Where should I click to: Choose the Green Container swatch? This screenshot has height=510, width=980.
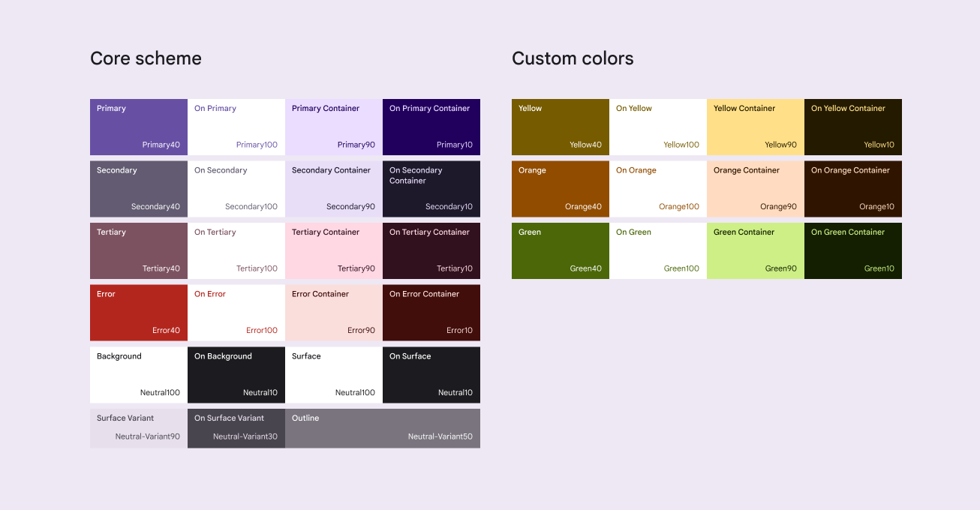[x=756, y=250]
